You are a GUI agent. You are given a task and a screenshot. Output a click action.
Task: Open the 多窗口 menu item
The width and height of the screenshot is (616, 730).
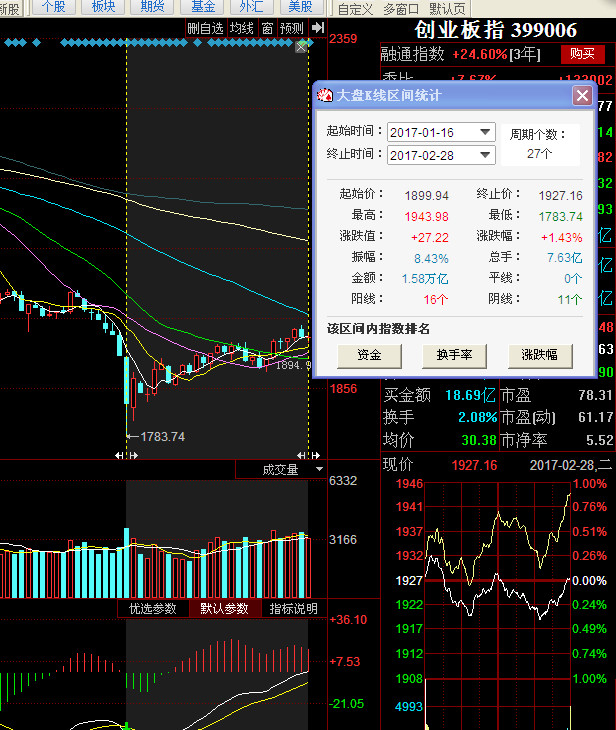(x=401, y=9)
